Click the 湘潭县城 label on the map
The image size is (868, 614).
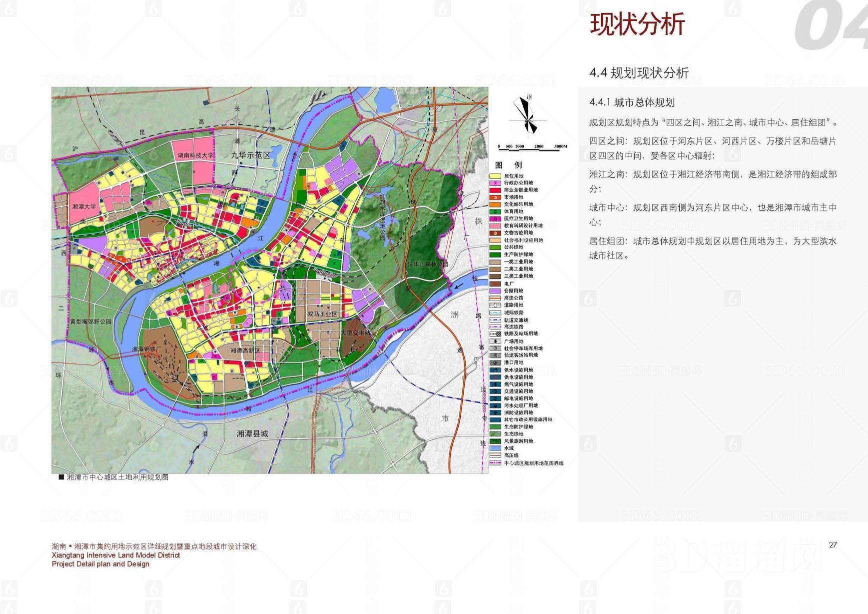(x=252, y=433)
